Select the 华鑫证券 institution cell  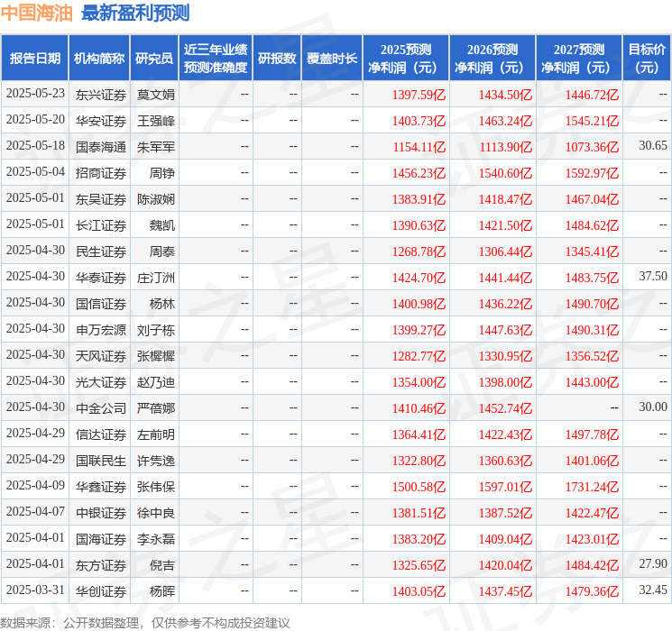pyautogui.click(x=101, y=486)
